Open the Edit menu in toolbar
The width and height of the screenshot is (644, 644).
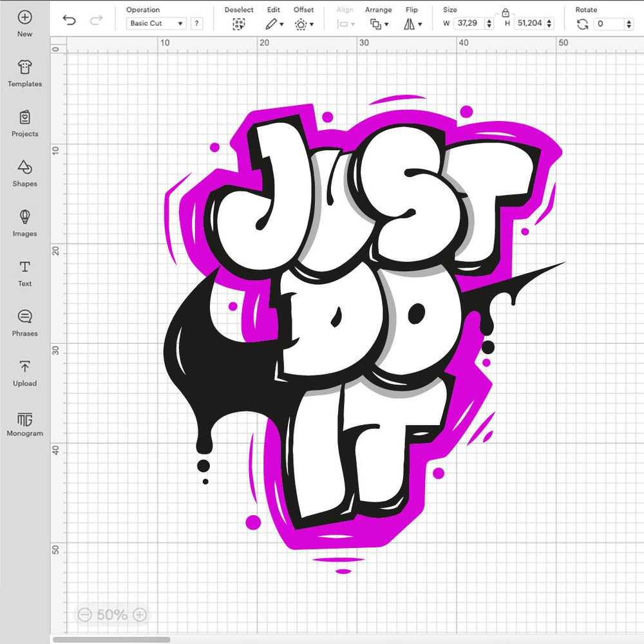pos(274,24)
